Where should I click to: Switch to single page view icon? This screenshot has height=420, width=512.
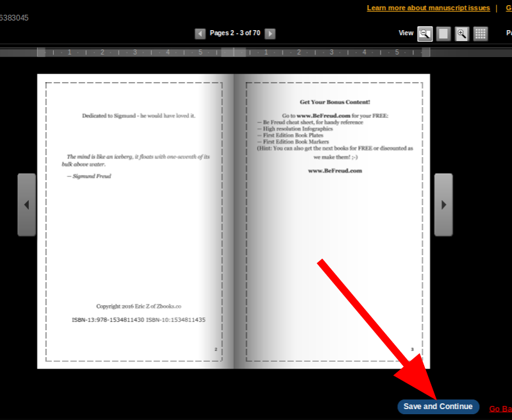[443, 34]
